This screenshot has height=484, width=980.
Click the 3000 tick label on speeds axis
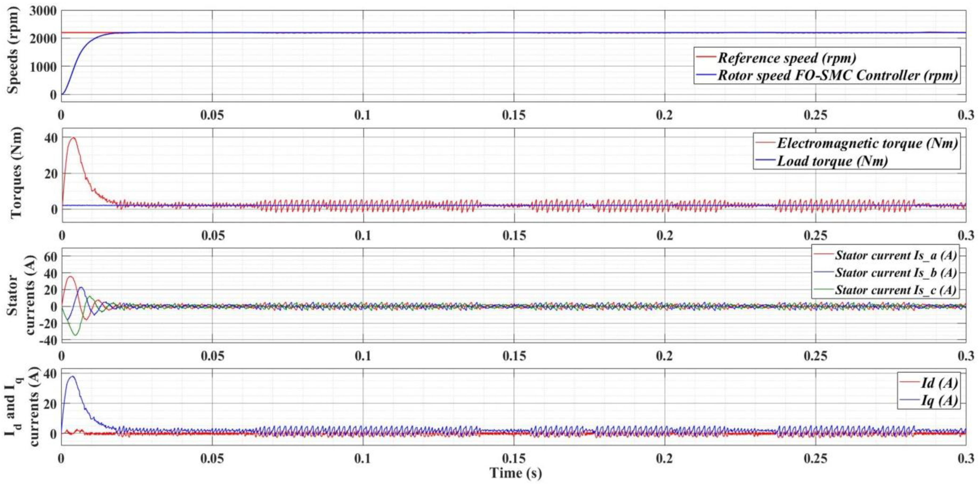[x=43, y=11]
